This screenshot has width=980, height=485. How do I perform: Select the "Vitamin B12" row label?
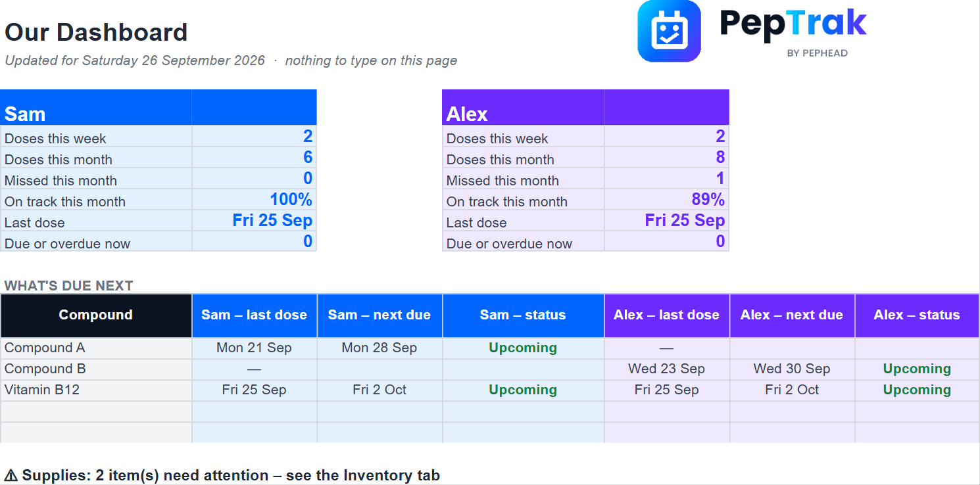42,390
